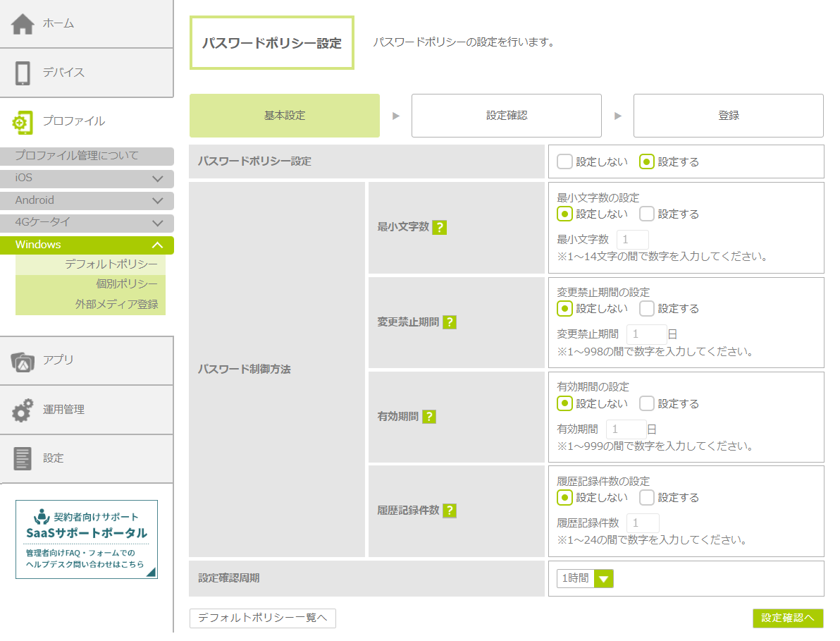Select 設定しない for password policy setting
The width and height of the screenshot is (840, 641).
564,162
